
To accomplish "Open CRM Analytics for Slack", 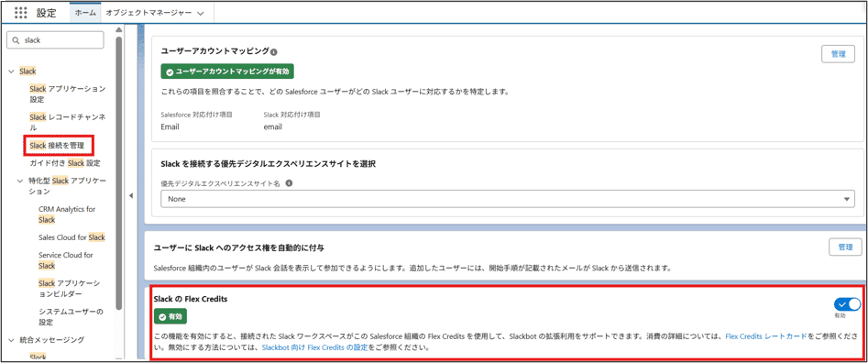I will pos(67,214).
